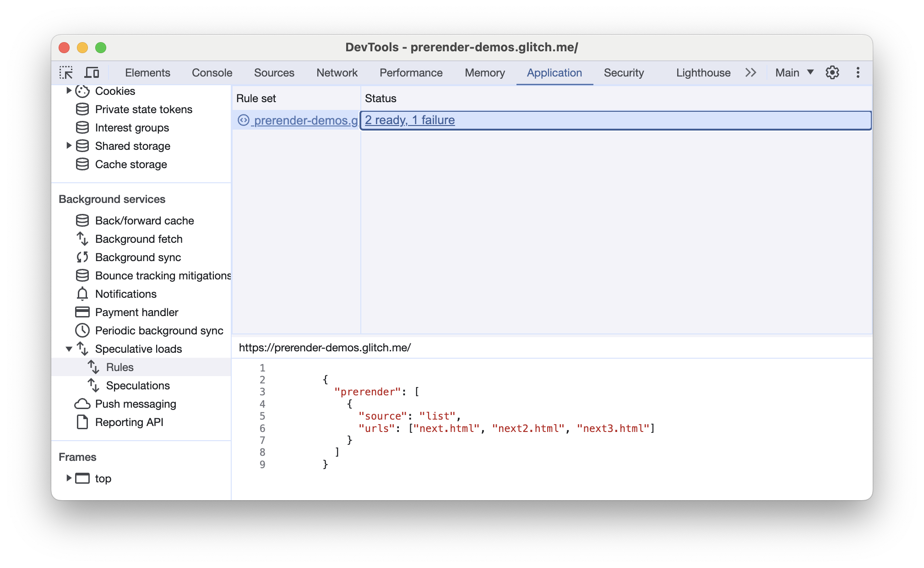Click the Back/forward cache icon

81,221
